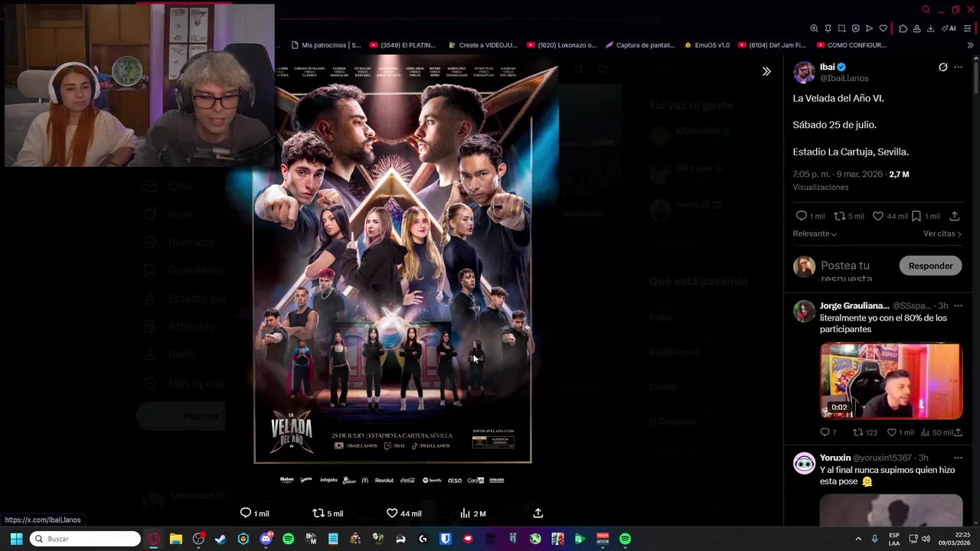Open Yoruxin's profile avatar
980x551 pixels.
click(x=804, y=464)
